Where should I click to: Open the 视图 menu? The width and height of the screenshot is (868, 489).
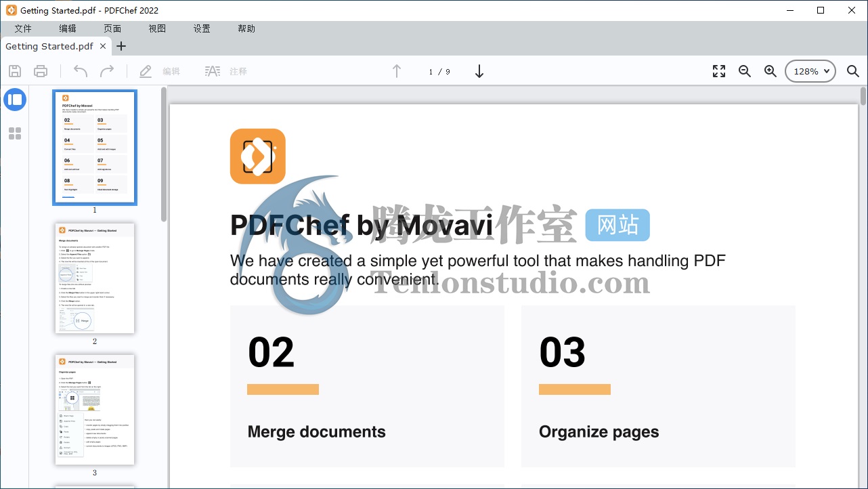point(157,28)
